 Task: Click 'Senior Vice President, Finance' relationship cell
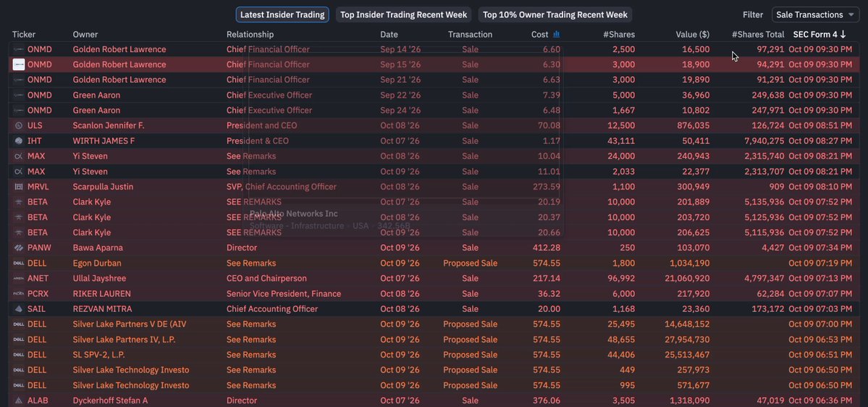284,293
